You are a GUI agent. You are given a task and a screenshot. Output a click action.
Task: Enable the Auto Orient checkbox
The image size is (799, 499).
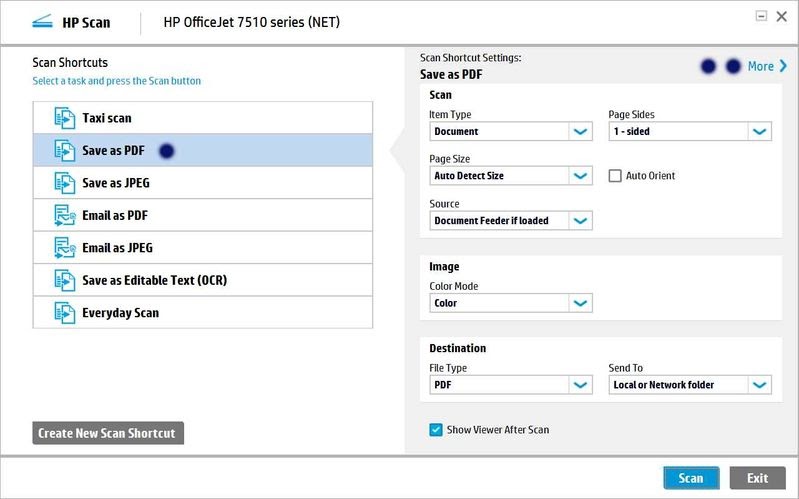tap(615, 176)
